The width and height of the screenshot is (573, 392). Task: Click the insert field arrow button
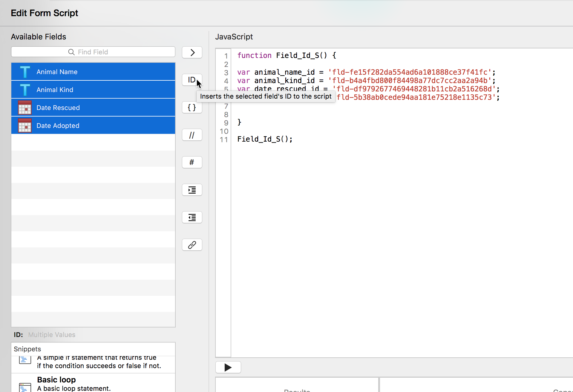pyautogui.click(x=192, y=53)
